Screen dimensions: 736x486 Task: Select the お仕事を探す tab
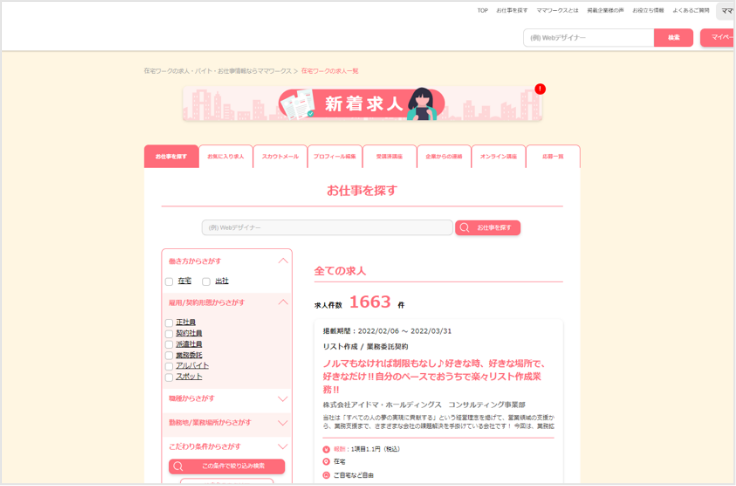[x=171, y=156]
